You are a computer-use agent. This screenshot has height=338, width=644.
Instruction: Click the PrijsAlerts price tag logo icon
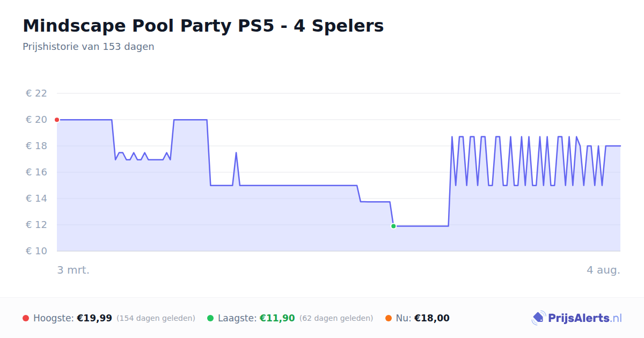point(538,318)
